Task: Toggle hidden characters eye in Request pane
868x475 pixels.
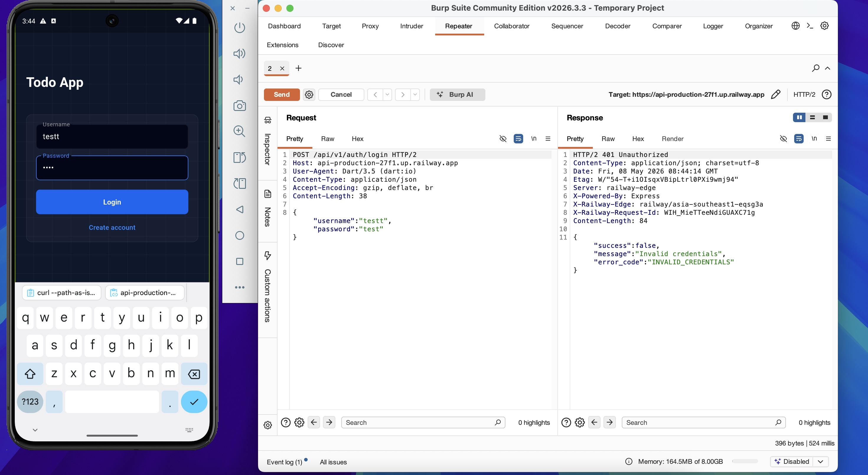Action: [503, 139]
